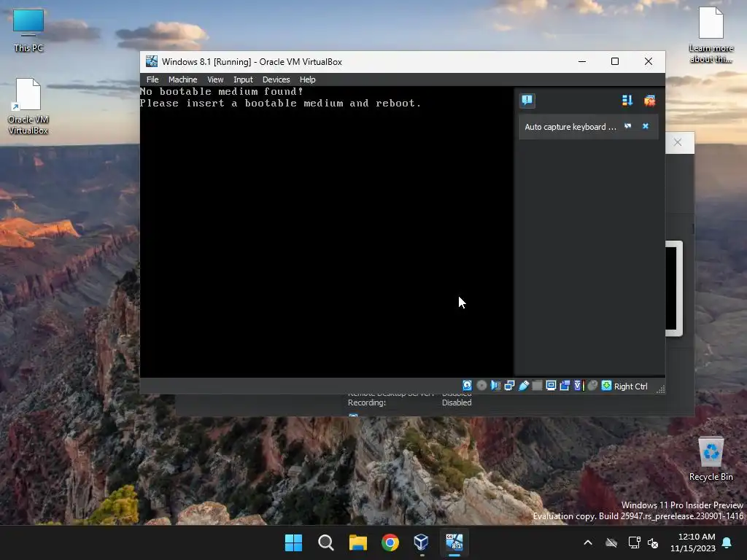Open the notifications bell in the taskbar
The width and height of the screenshot is (747, 560).
pyautogui.click(x=727, y=542)
